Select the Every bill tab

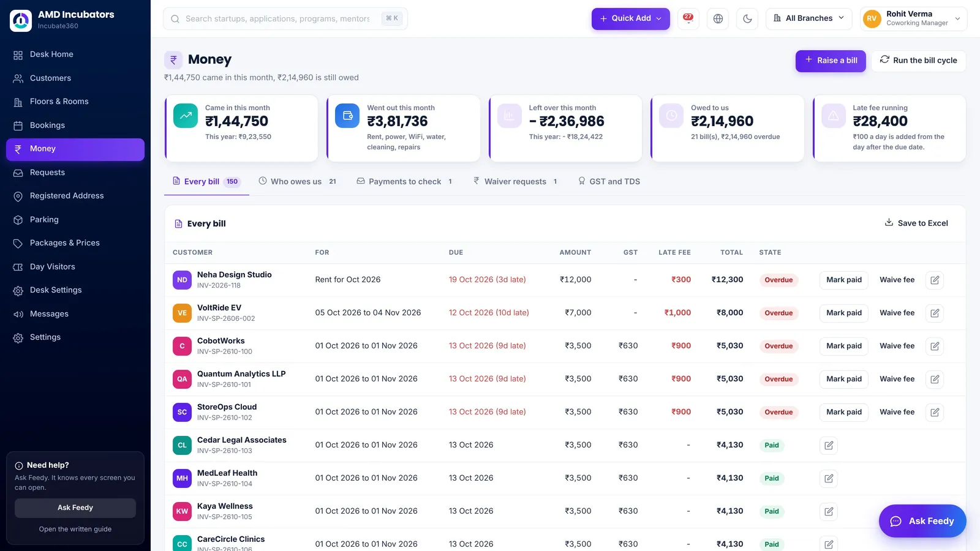coord(206,182)
